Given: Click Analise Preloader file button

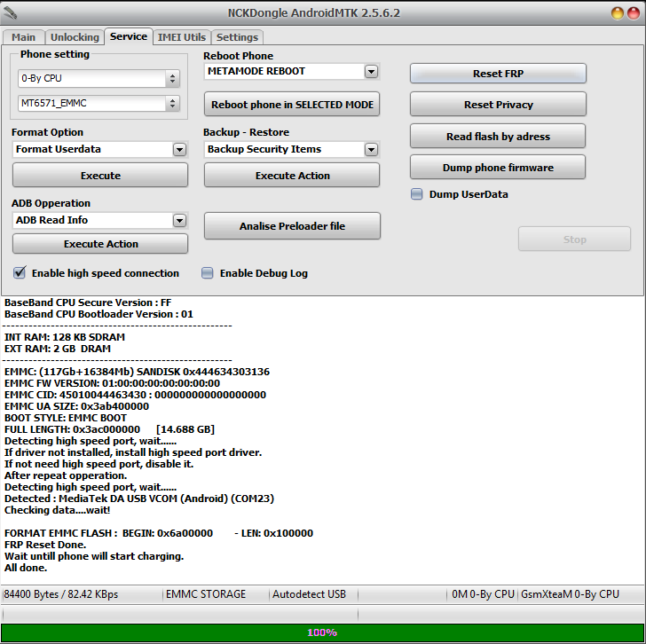Looking at the screenshot, I should (292, 226).
